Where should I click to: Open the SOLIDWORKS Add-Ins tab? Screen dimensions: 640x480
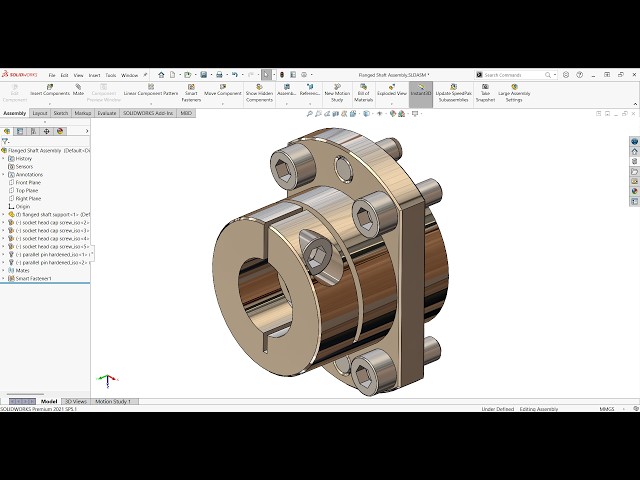(148, 113)
